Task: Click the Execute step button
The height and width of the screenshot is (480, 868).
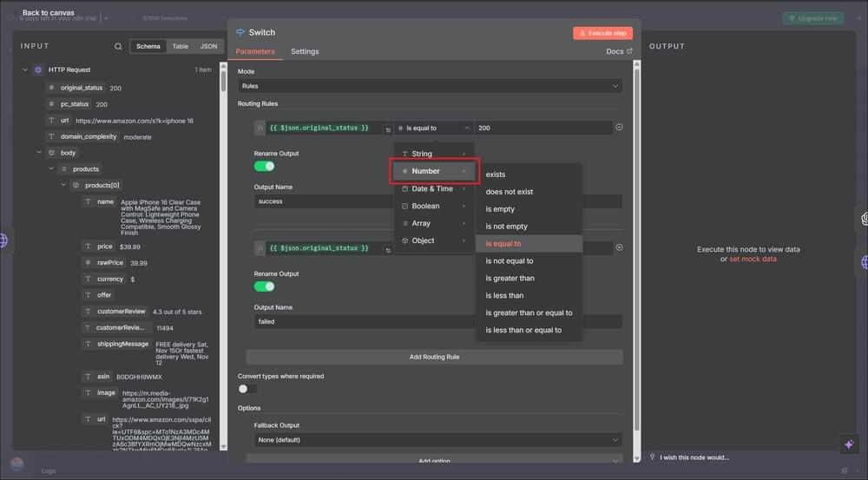Action: click(602, 33)
